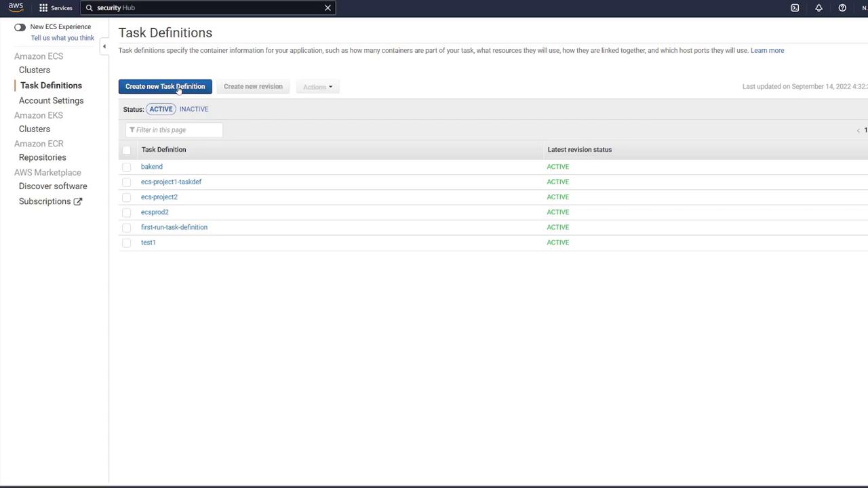868x488 pixels.
Task: Open the ecsprod2 task definition
Action: (x=155, y=212)
